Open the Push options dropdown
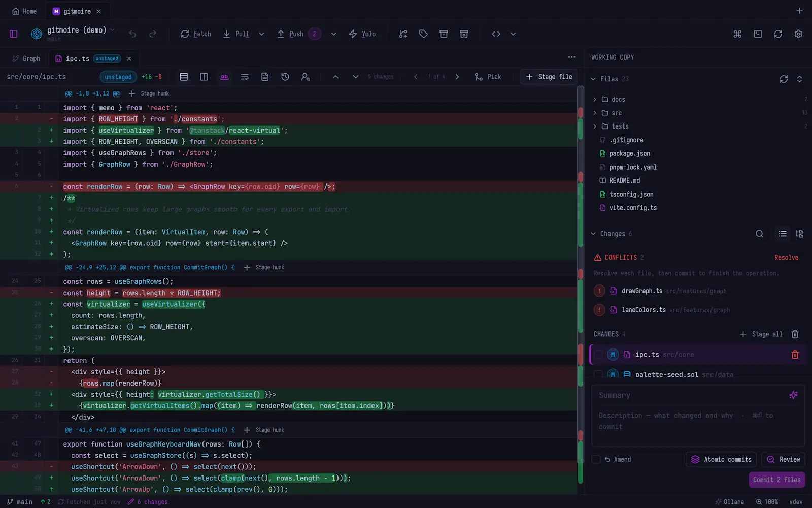The width and height of the screenshot is (812, 508). (x=333, y=34)
